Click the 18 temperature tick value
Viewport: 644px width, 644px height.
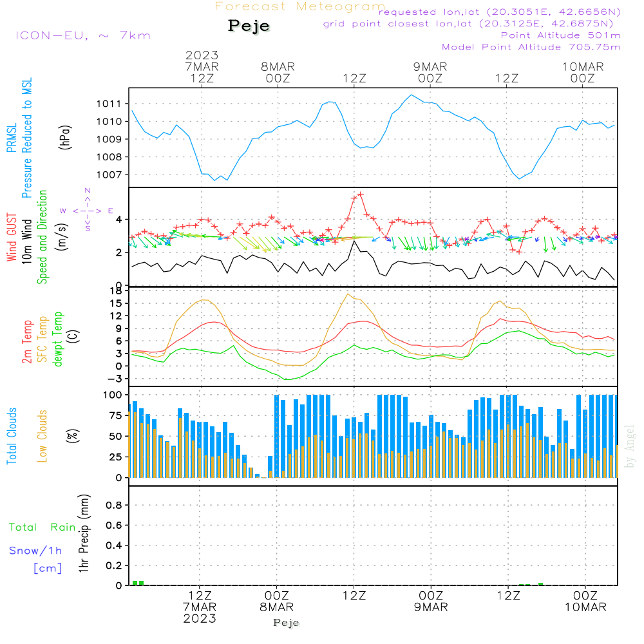tap(116, 291)
